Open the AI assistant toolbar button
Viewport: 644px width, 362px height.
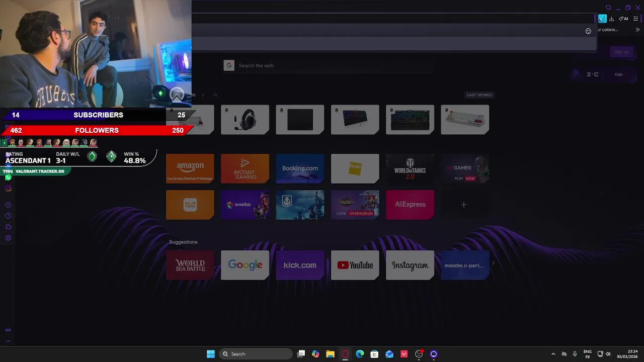(x=623, y=19)
